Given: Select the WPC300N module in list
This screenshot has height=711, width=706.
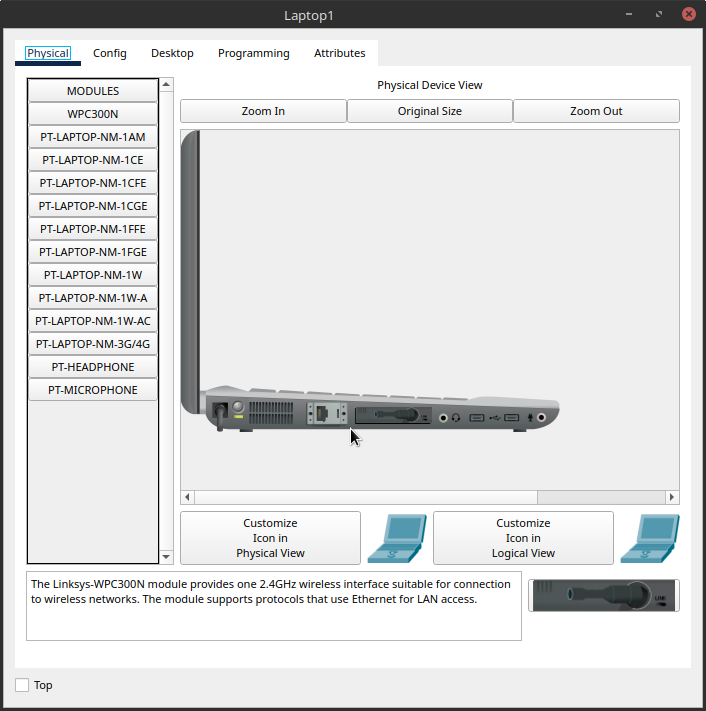Looking at the screenshot, I should point(93,114).
